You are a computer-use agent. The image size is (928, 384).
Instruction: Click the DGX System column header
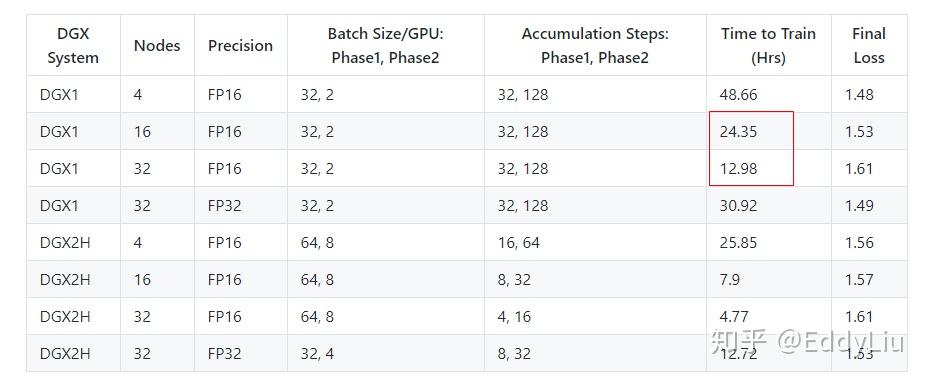pos(73,46)
